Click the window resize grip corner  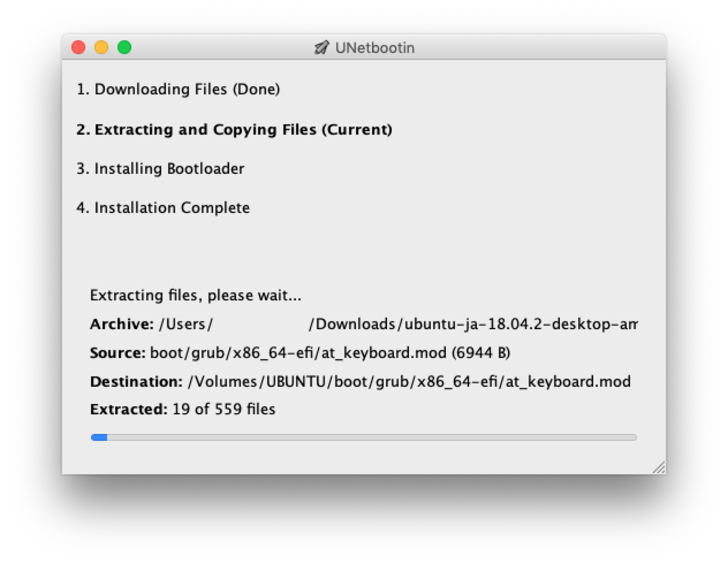point(659,467)
